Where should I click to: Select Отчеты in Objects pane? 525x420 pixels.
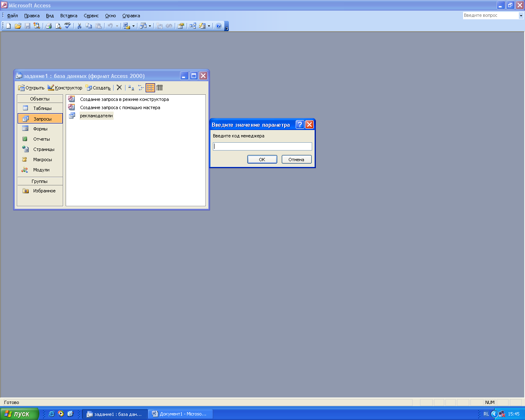(40, 139)
